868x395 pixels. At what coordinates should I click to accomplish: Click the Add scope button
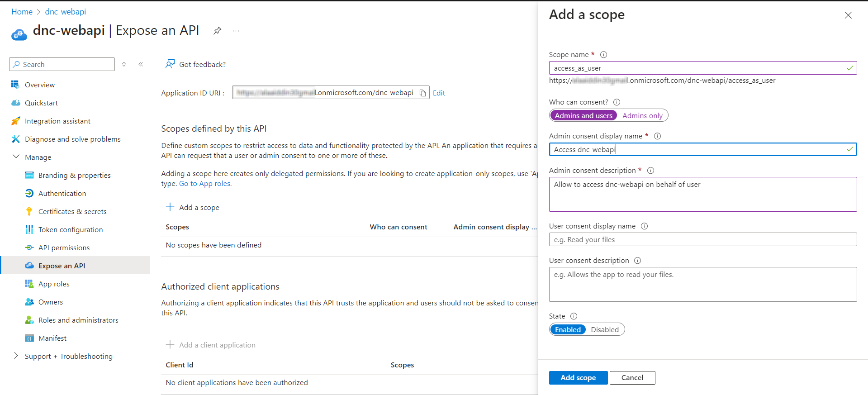point(578,377)
